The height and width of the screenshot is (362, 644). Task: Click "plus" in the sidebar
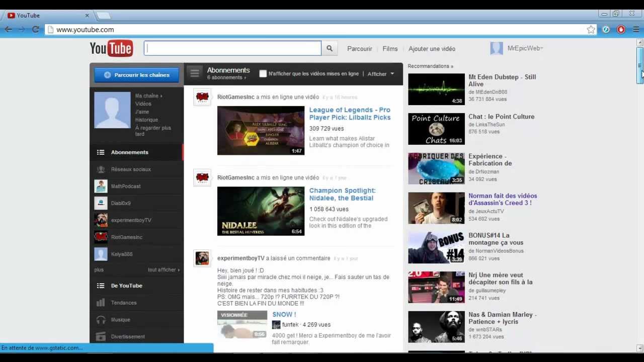tap(99, 270)
